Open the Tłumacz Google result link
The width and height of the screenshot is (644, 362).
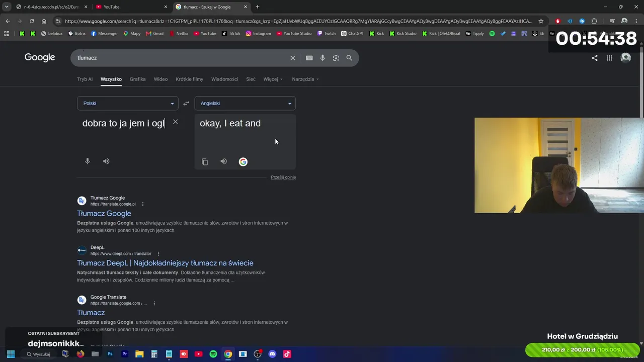(104, 213)
